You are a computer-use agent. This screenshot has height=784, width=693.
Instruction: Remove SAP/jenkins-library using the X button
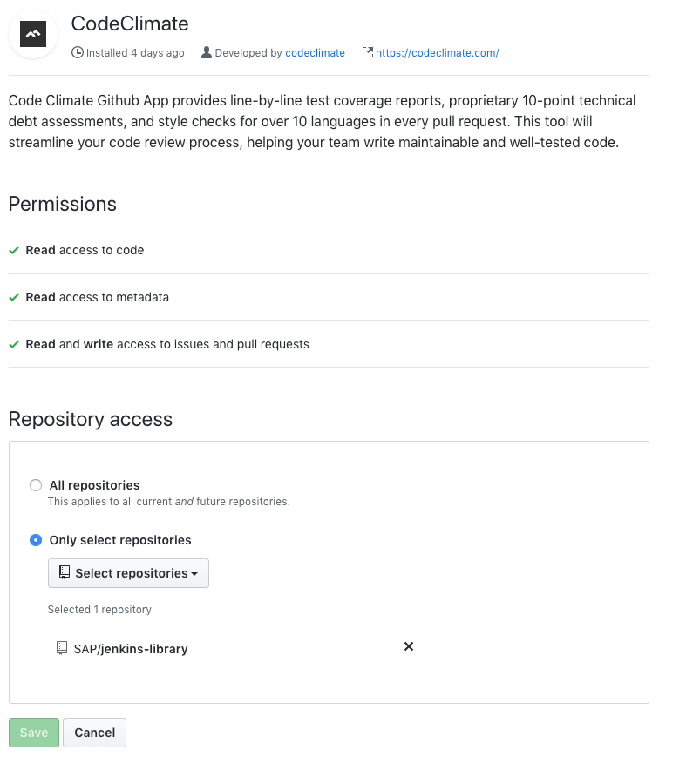408,646
